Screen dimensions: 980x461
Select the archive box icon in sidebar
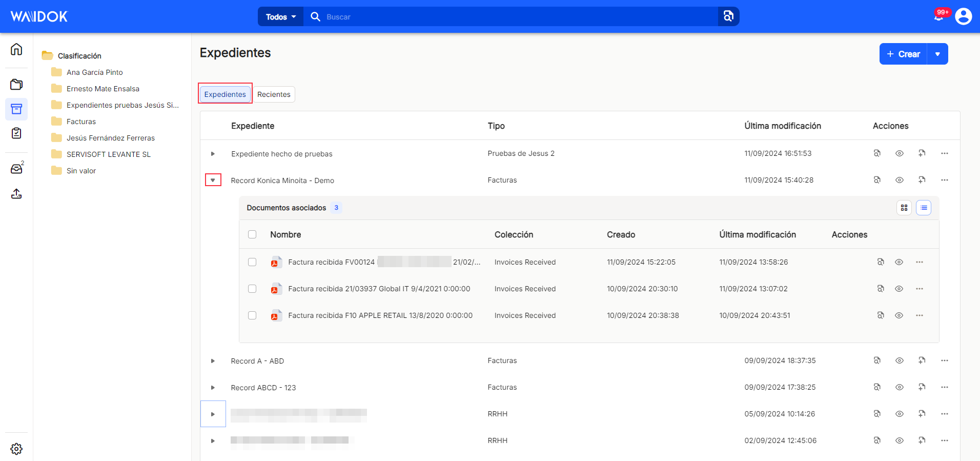(16, 109)
